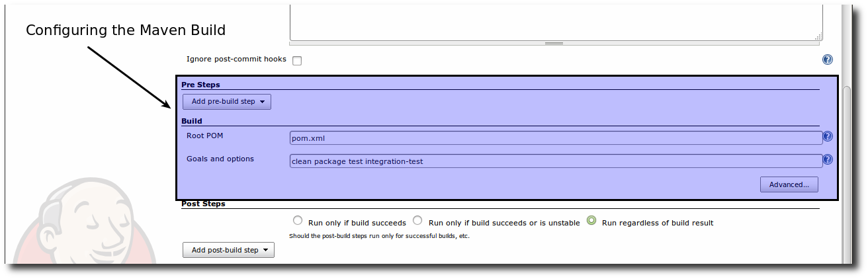Click the large text area at top
Screen dimensions: 868x279
(556, 21)
